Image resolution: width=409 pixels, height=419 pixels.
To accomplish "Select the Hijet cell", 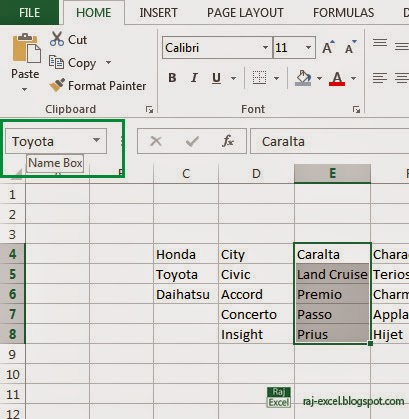I will pos(390,334).
